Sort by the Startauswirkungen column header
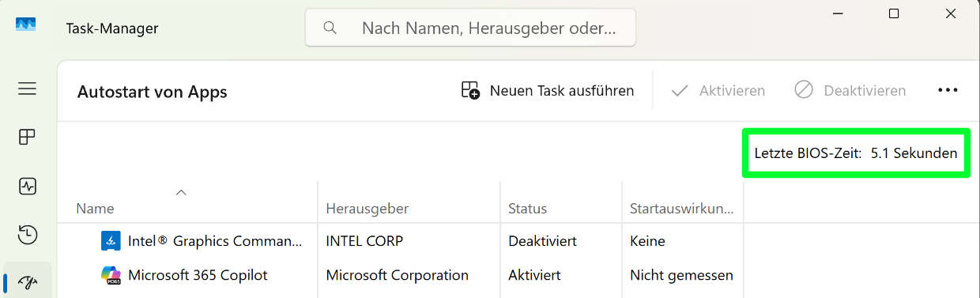The image size is (980, 298). coord(683,209)
